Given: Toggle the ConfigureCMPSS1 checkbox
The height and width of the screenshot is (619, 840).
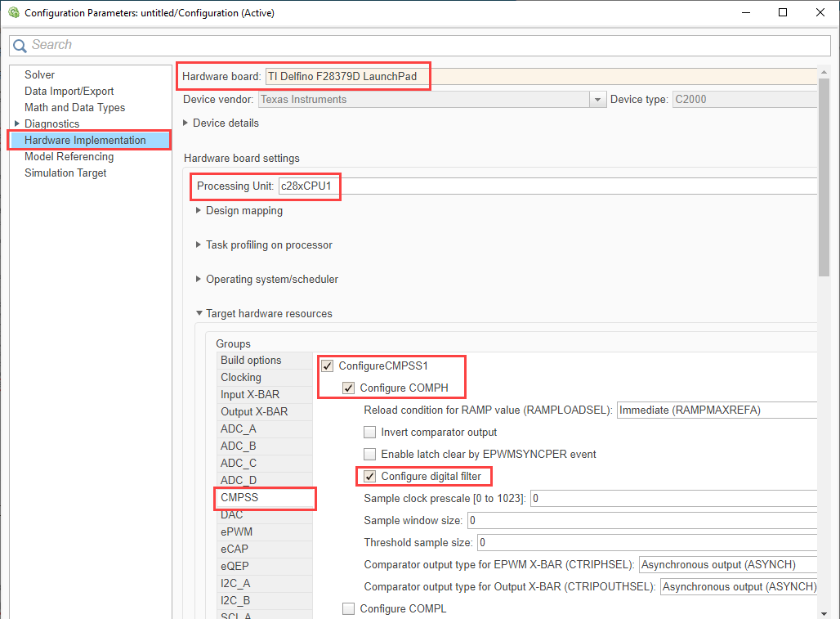Looking at the screenshot, I should click(328, 366).
